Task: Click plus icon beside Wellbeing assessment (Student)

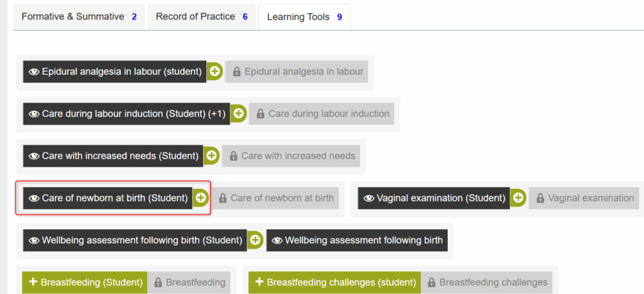Action: (x=255, y=240)
